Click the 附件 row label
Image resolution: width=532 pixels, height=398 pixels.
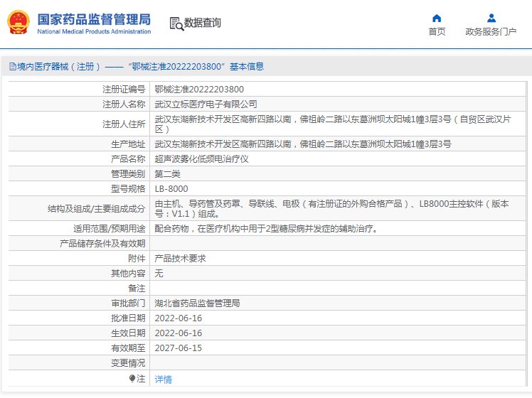coord(137,259)
